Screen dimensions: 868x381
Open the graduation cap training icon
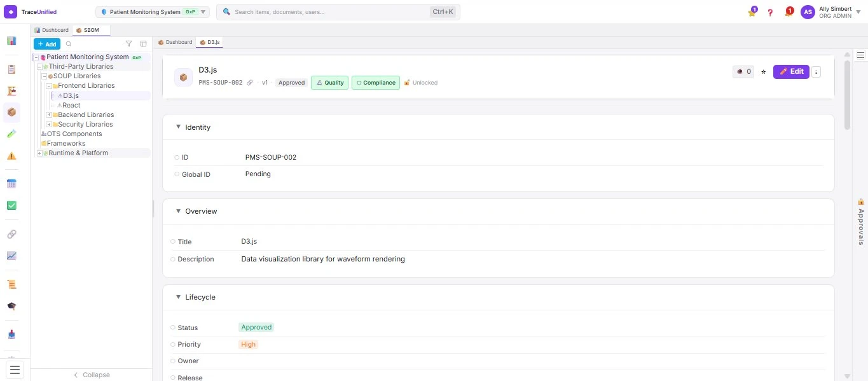11,306
